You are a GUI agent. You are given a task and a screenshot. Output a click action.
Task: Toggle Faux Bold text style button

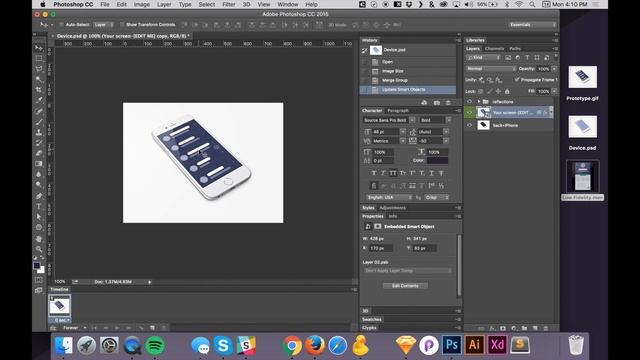pos(373,173)
